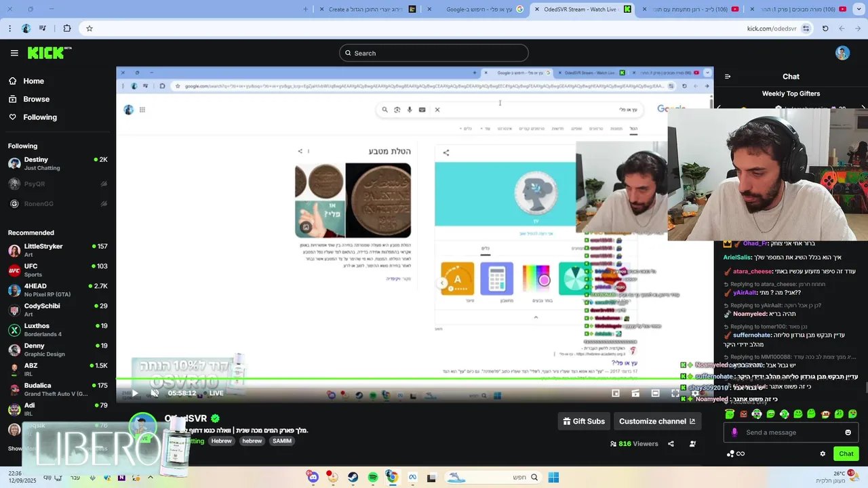This screenshot has width=868, height=488.
Task: Open the Weekly Top Gifters header
Action: [x=791, y=94]
